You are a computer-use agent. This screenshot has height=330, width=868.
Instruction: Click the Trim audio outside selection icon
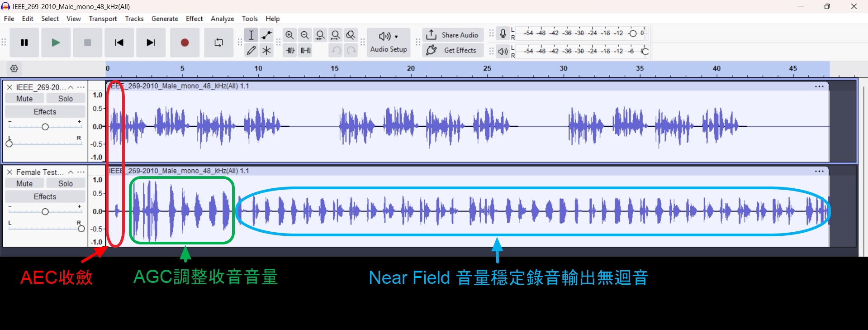[x=290, y=50]
